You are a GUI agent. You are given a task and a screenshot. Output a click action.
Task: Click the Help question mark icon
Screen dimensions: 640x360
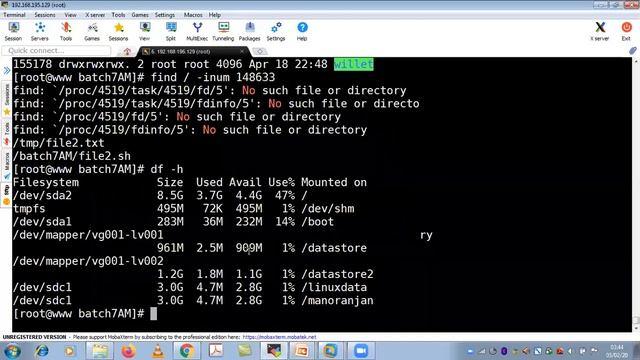coord(302,31)
